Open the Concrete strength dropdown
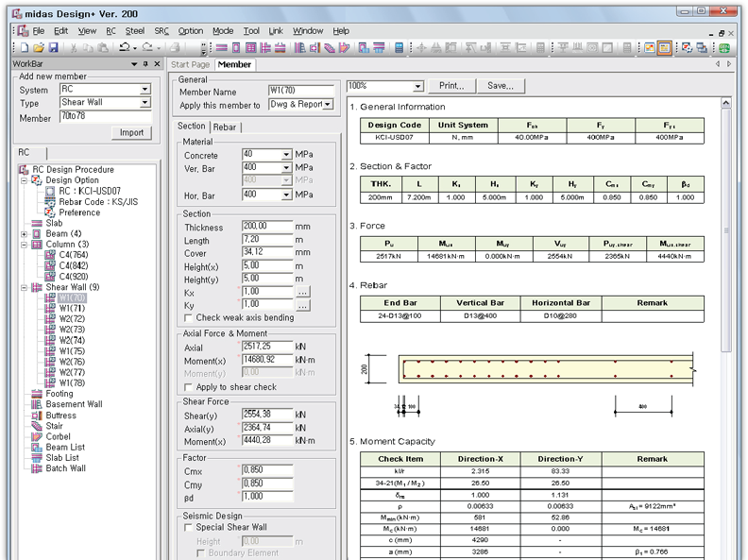This screenshot has height=560, width=748. pyautogui.click(x=286, y=155)
